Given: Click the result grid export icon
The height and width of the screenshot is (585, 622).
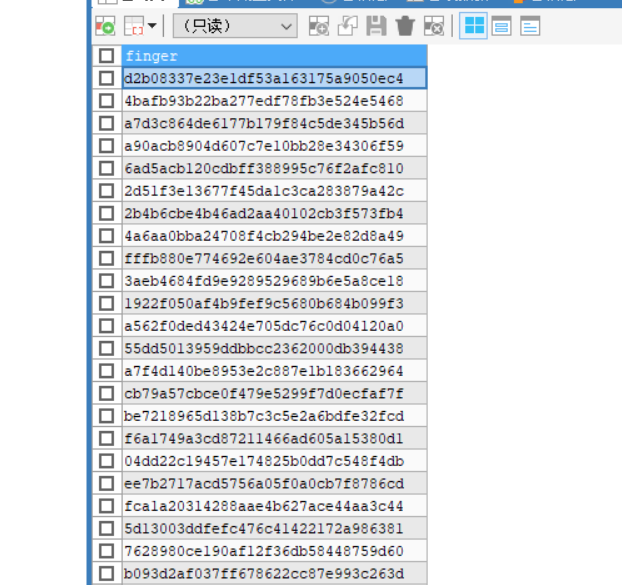Looking at the screenshot, I should click(134, 26).
